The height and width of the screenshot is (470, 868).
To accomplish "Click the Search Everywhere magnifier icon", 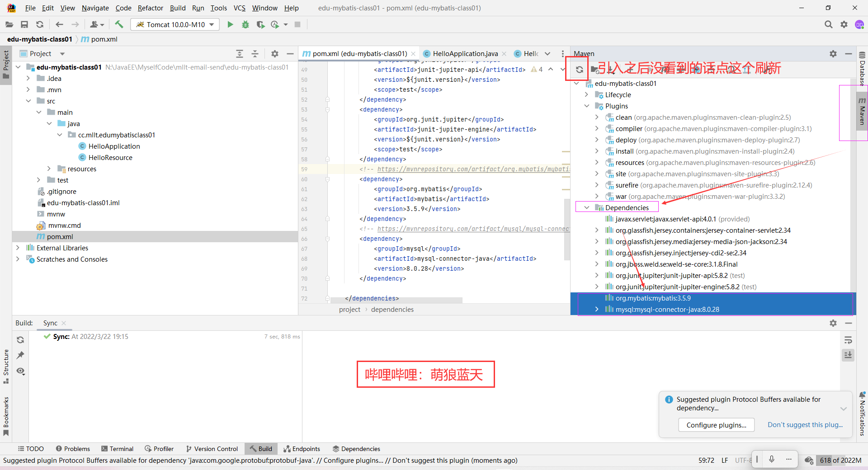I will [x=828, y=24].
